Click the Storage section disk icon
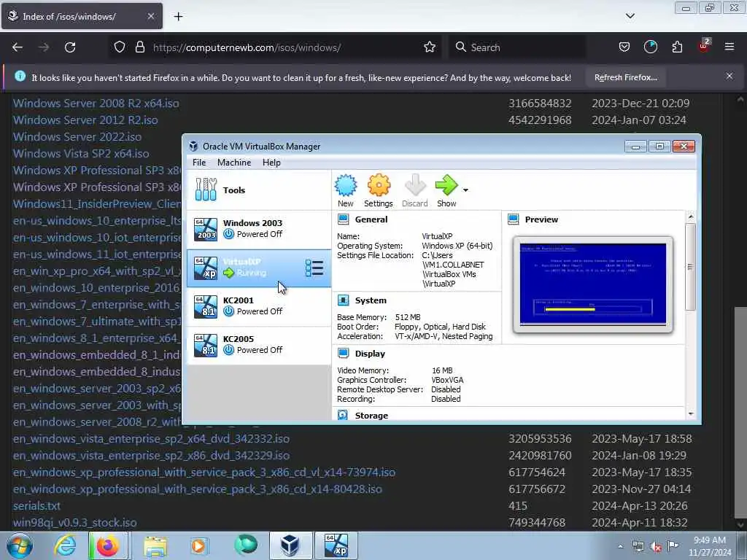Screen dimensions: 747x560 click(343, 415)
